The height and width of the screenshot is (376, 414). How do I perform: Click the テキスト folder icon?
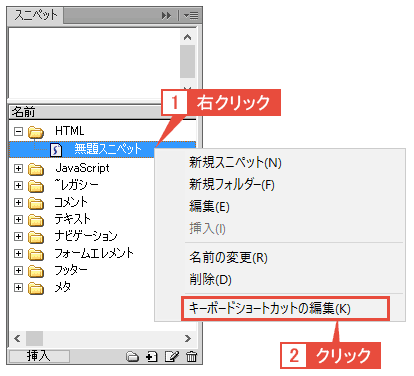(36, 220)
